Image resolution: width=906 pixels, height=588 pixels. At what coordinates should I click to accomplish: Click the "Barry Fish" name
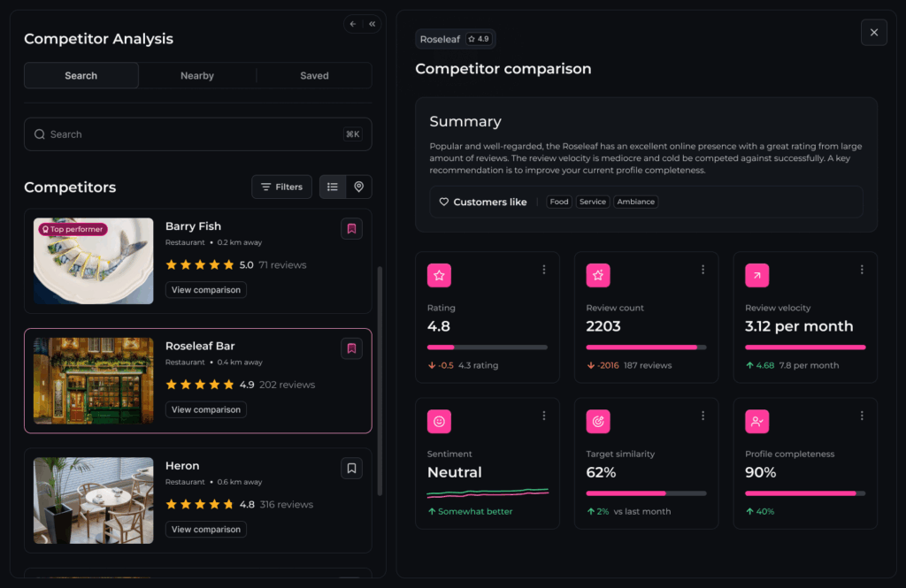(x=193, y=226)
